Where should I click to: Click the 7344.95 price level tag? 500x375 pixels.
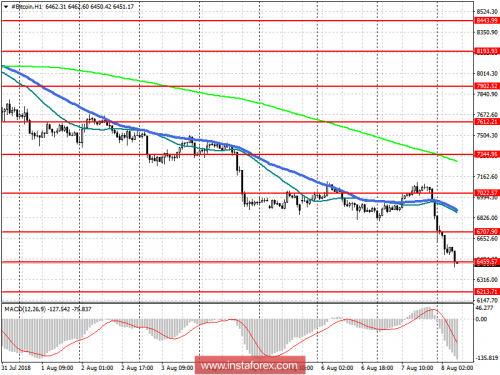(487, 154)
